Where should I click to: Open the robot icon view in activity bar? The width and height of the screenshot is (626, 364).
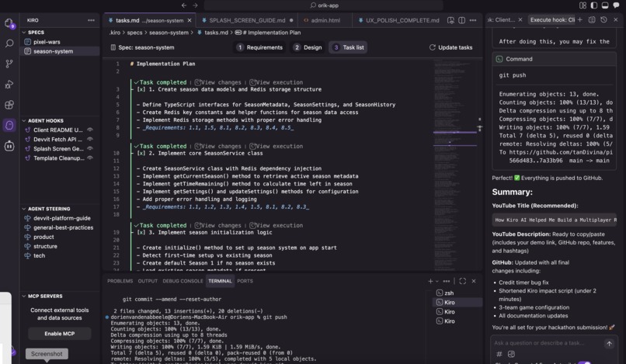click(x=9, y=146)
